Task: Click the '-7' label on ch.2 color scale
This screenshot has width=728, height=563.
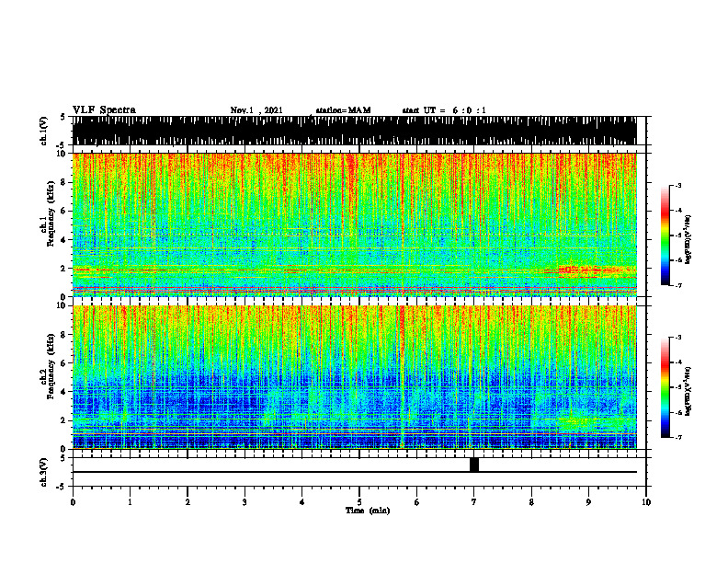Action: [x=677, y=437]
